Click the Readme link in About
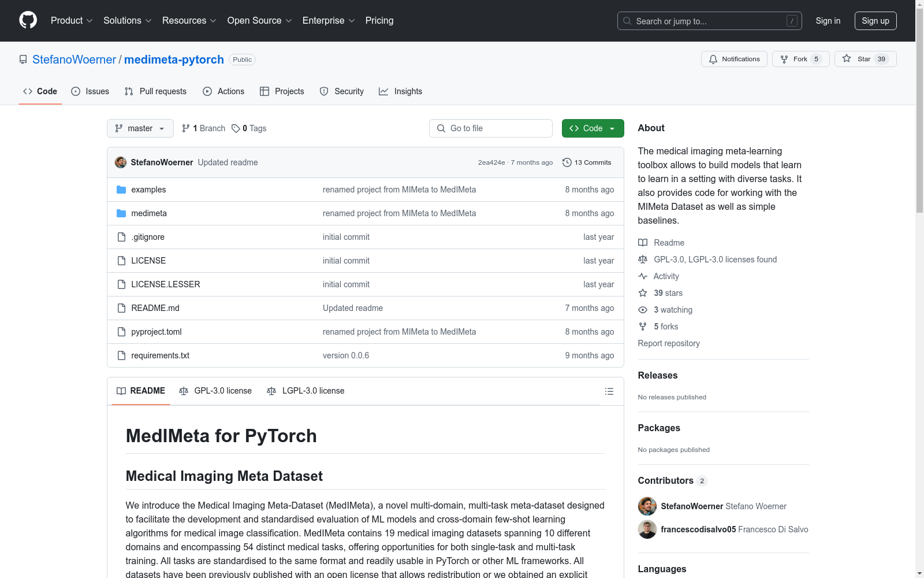Image resolution: width=924 pixels, height=578 pixels. pyautogui.click(x=661, y=243)
